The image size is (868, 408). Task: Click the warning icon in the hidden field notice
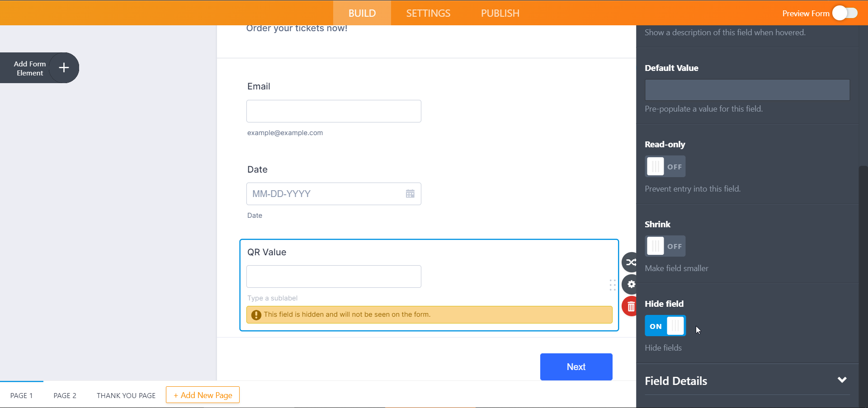coord(256,315)
